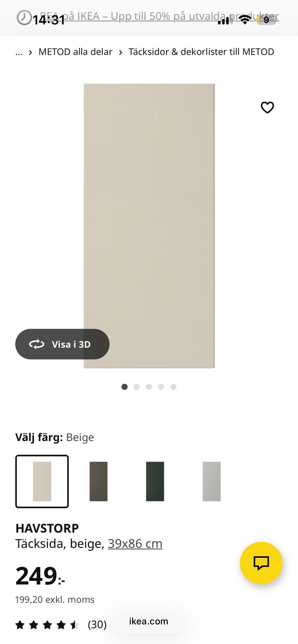
Task: Open the yellow chat bubble button
Action: pyautogui.click(x=261, y=563)
